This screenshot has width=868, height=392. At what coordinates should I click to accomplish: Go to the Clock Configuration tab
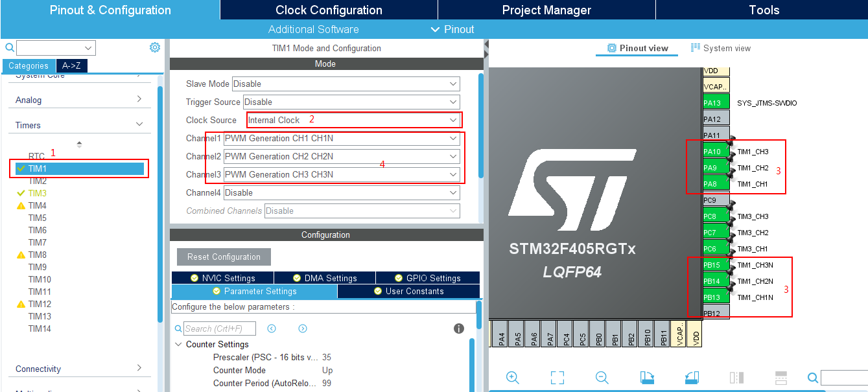click(328, 10)
